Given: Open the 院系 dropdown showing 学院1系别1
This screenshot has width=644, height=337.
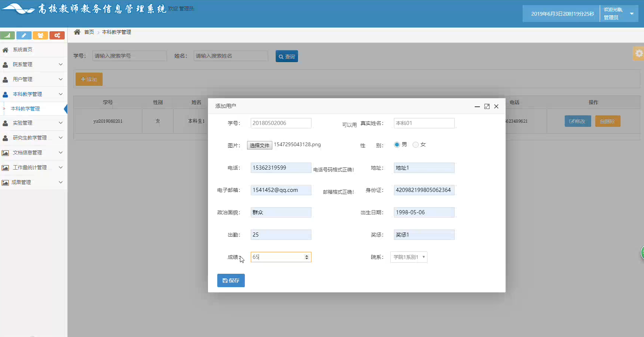Looking at the screenshot, I should pyautogui.click(x=408, y=257).
